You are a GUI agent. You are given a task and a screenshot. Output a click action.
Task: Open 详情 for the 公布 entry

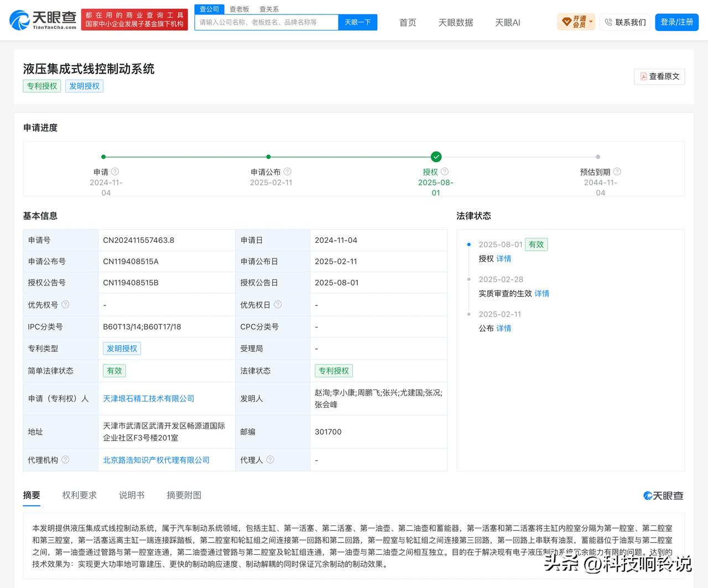504,328
